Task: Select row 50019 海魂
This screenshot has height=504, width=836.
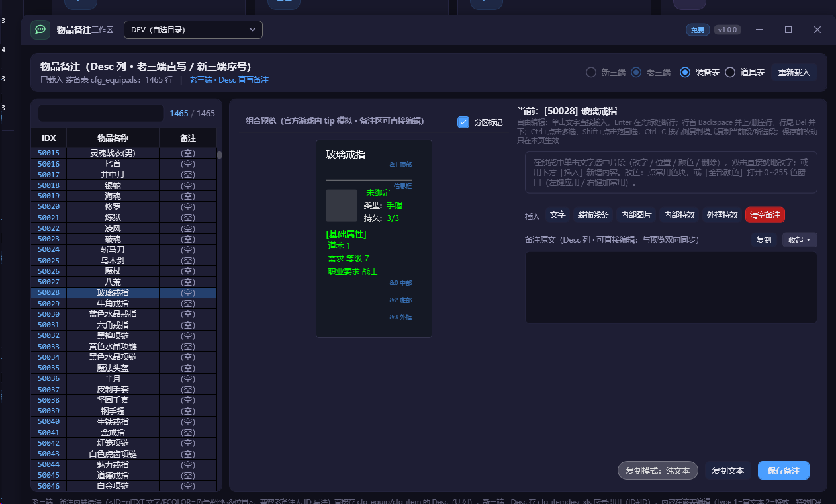Action: click(x=124, y=196)
